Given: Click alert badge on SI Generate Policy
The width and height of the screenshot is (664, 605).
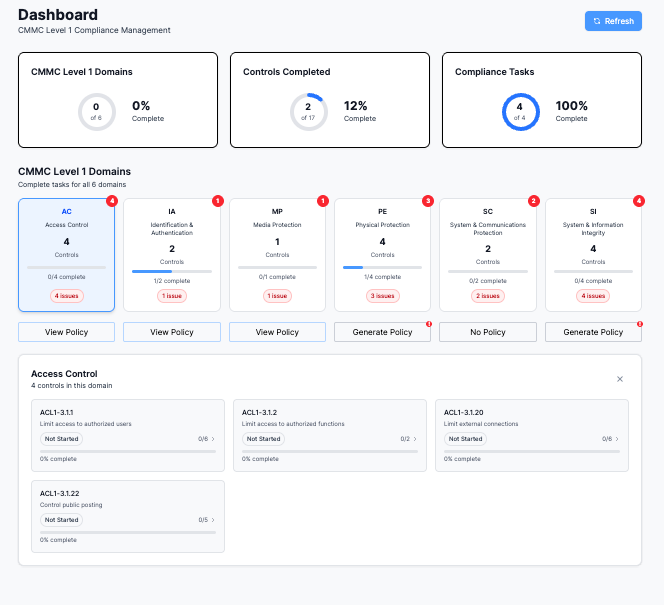Looking at the screenshot, I should pyautogui.click(x=639, y=324).
